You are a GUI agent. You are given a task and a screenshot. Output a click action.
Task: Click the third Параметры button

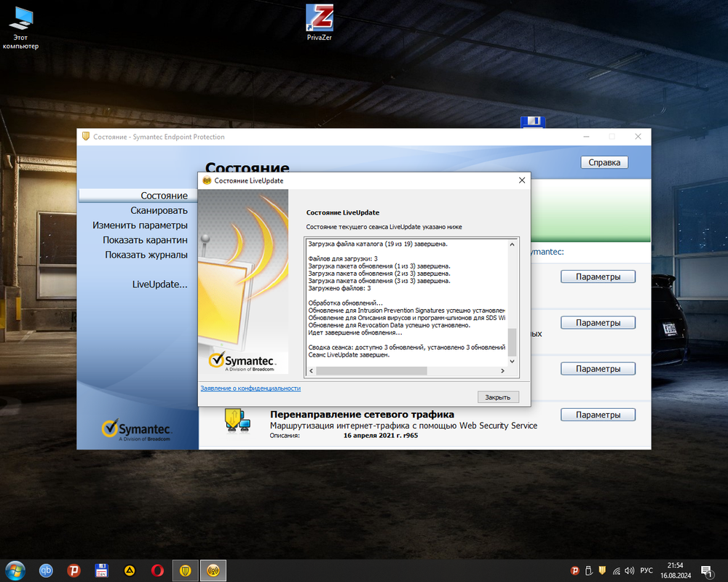[598, 369]
